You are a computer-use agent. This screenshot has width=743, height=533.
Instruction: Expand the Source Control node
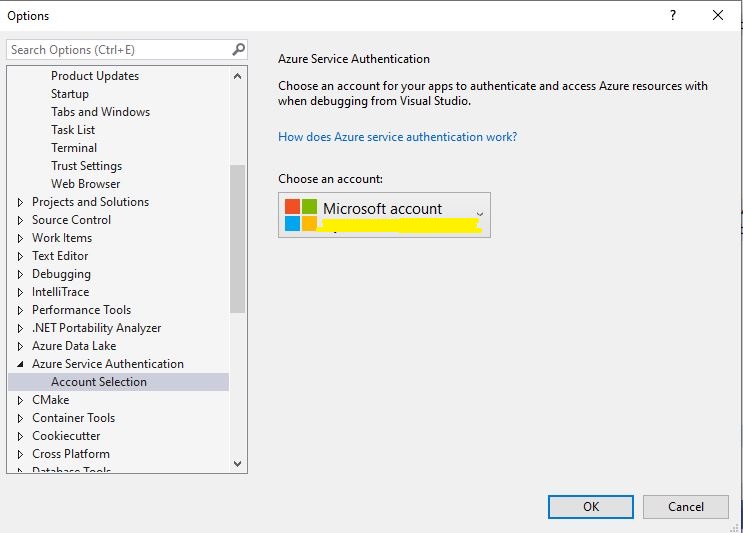(x=21, y=220)
